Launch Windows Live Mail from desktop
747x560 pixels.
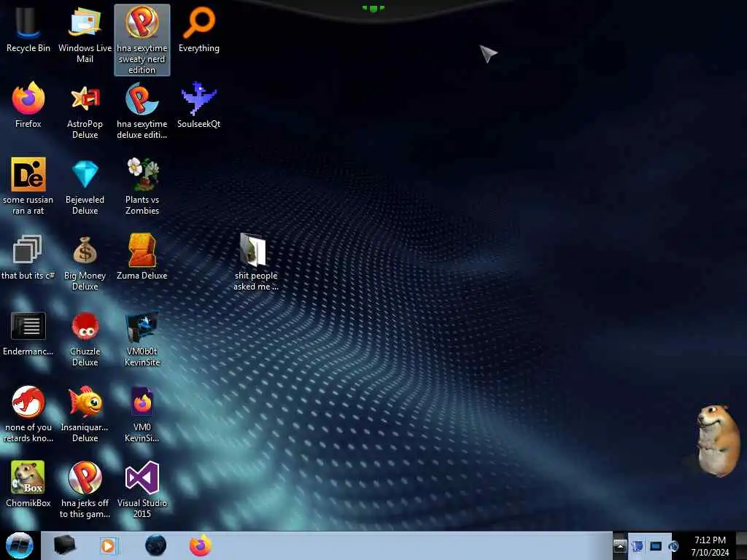click(x=85, y=35)
